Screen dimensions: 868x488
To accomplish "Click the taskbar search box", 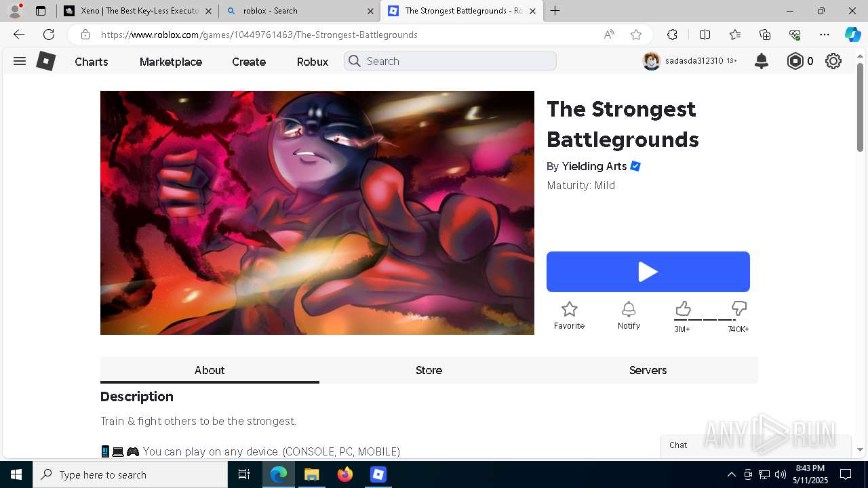I will (130, 474).
